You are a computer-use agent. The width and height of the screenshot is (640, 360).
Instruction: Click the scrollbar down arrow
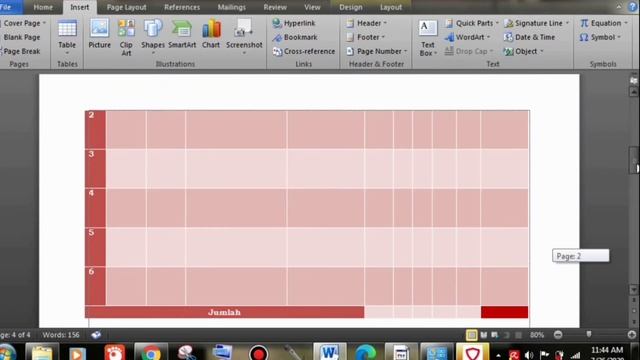point(634,289)
